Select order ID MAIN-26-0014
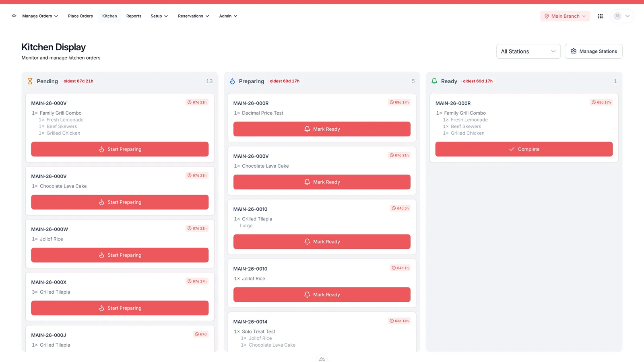Viewport: 644px width, 362px height. pos(250,322)
